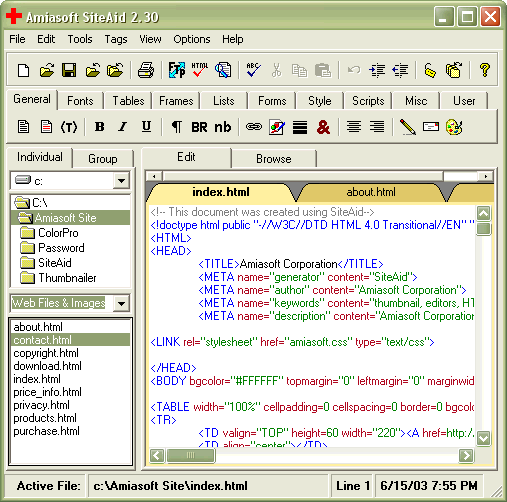507x502 pixels.
Task: Click the indent lines icon
Action: pos(377,70)
